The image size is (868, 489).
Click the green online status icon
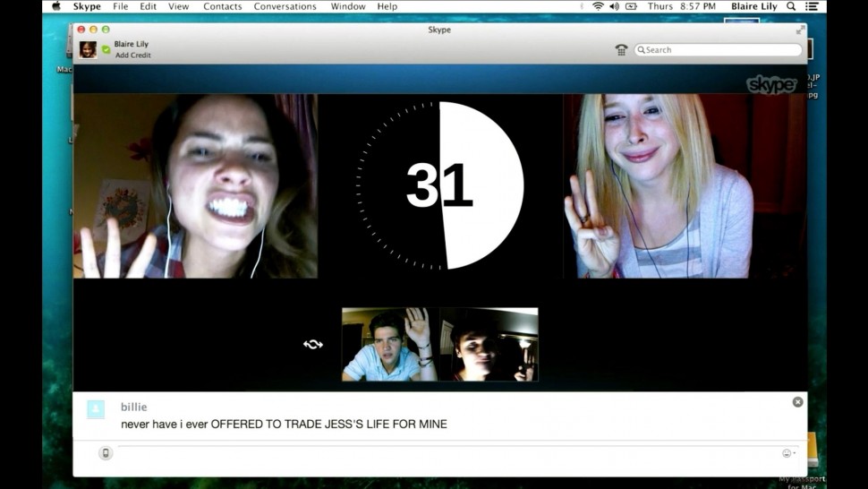106,50
